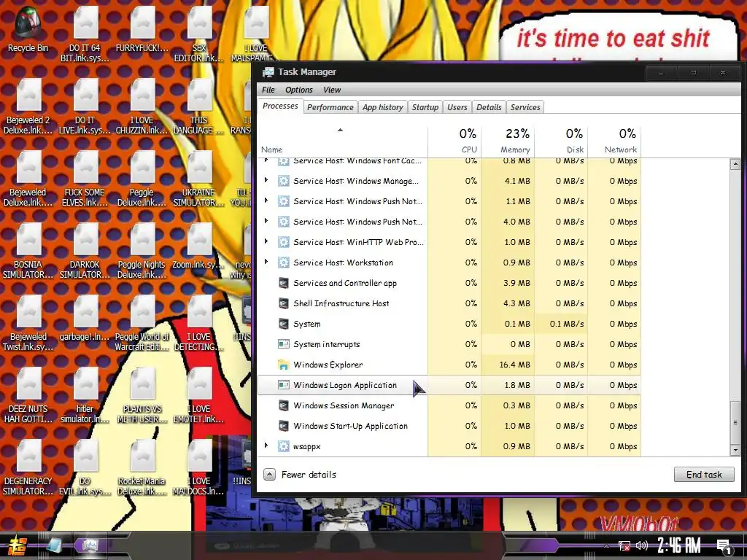Click the System interrupts process icon

pyautogui.click(x=284, y=344)
